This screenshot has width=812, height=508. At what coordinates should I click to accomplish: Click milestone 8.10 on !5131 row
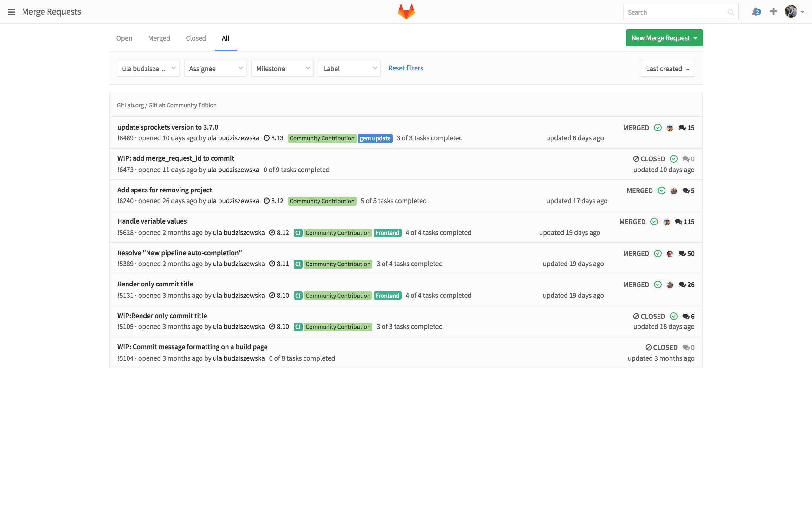[279, 295]
